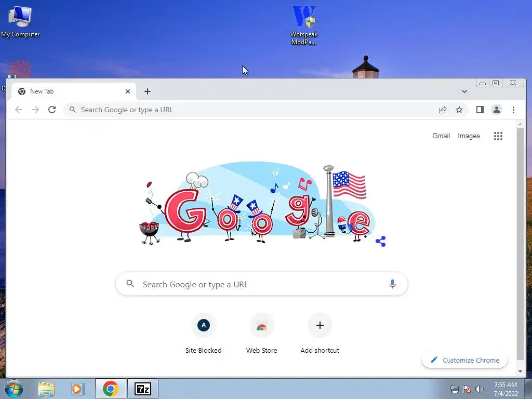The image size is (532, 399).
Task: Click Customize Chrome button
Action: pyautogui.click(x=465, y=360)
